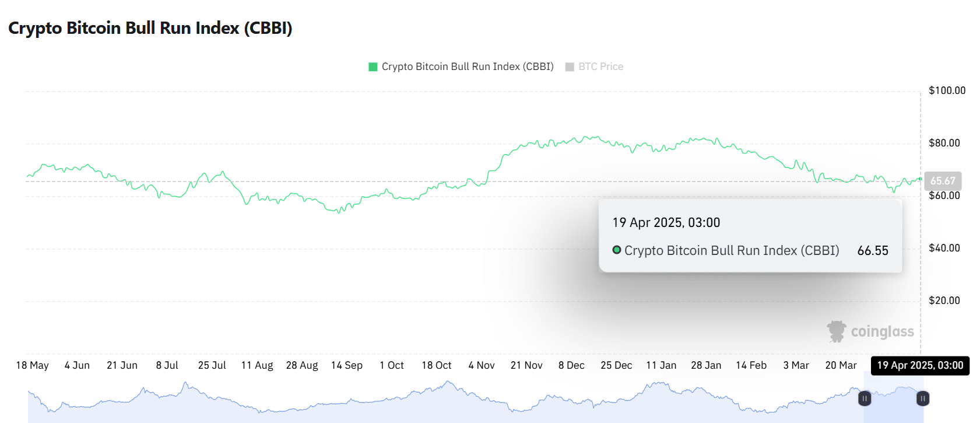Image resolution: width=980 pixels, height=423 pixels.
Task: Click the black 19 Apr 2025 date badge
Action: click(x=919, y=366)
